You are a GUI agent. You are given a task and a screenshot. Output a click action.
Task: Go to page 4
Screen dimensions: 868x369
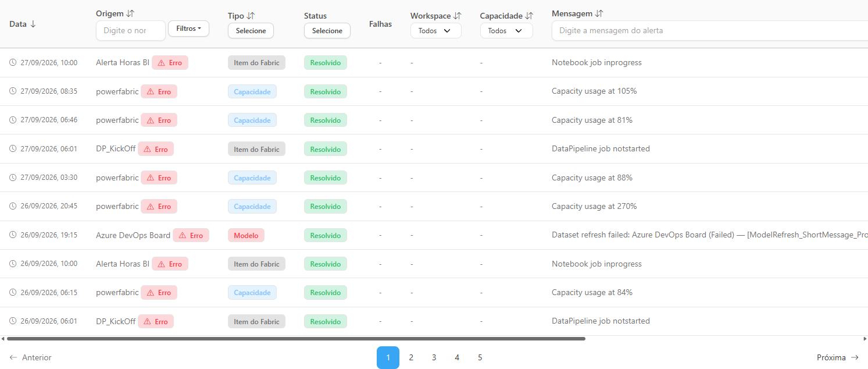point(457,357)
